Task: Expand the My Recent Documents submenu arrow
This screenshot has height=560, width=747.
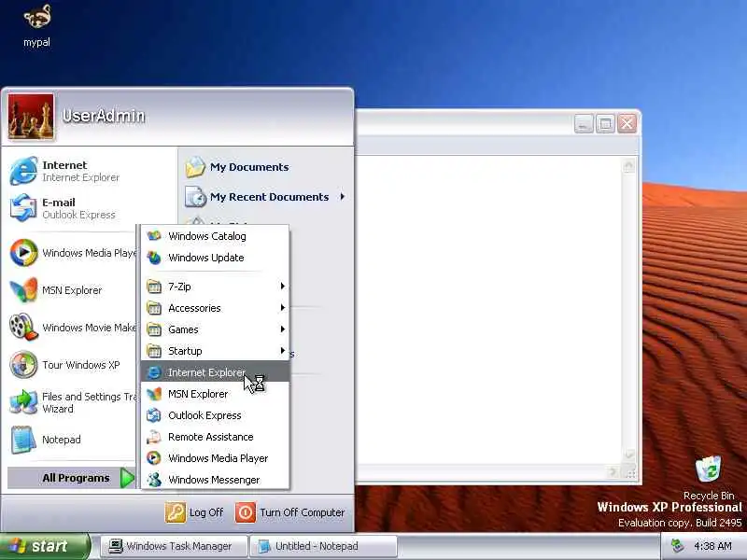Action: pyautogui.click(x=342, y=197)
